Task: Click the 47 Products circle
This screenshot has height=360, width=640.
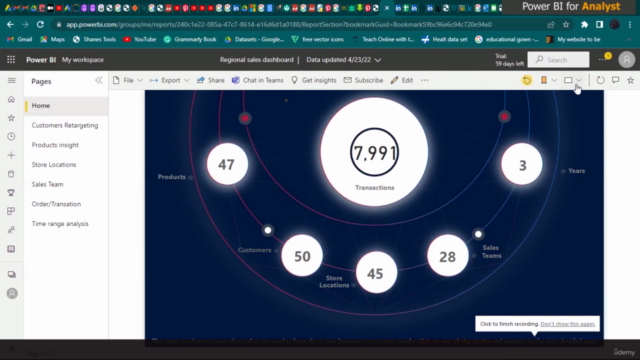Action: tap(227, 164)
